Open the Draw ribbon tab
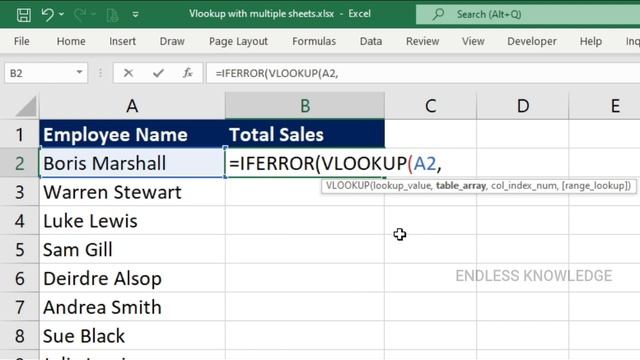 coord(172,41)
